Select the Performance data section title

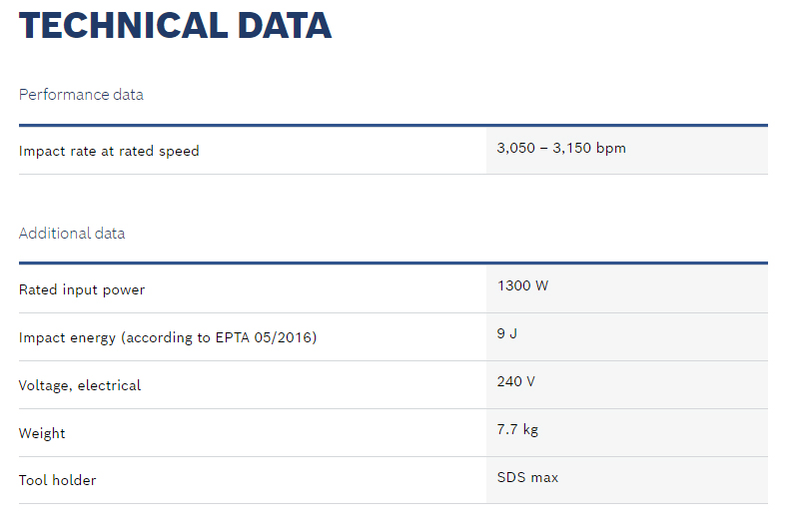(x=81, y=95)
